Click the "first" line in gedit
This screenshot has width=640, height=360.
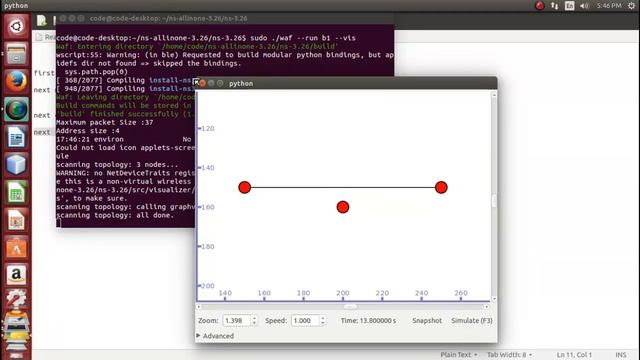pyautogui.click(x=44, y=73)
